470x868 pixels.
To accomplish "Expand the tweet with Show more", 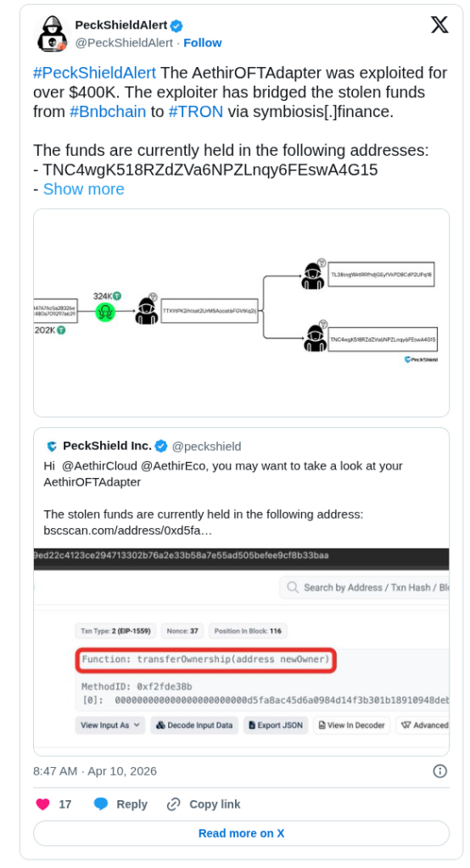I will coord(84,189).
